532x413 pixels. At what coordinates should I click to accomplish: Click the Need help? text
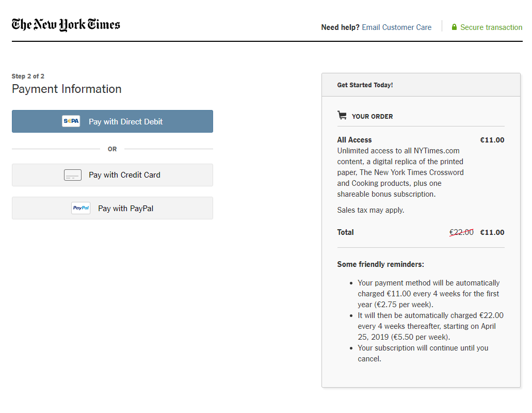(340, 27)
